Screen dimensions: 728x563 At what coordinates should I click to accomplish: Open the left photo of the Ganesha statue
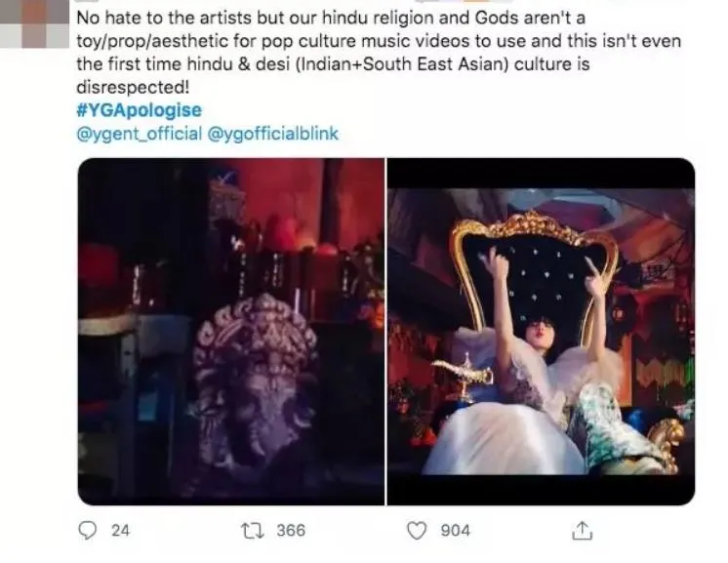[x=230, y=331]
